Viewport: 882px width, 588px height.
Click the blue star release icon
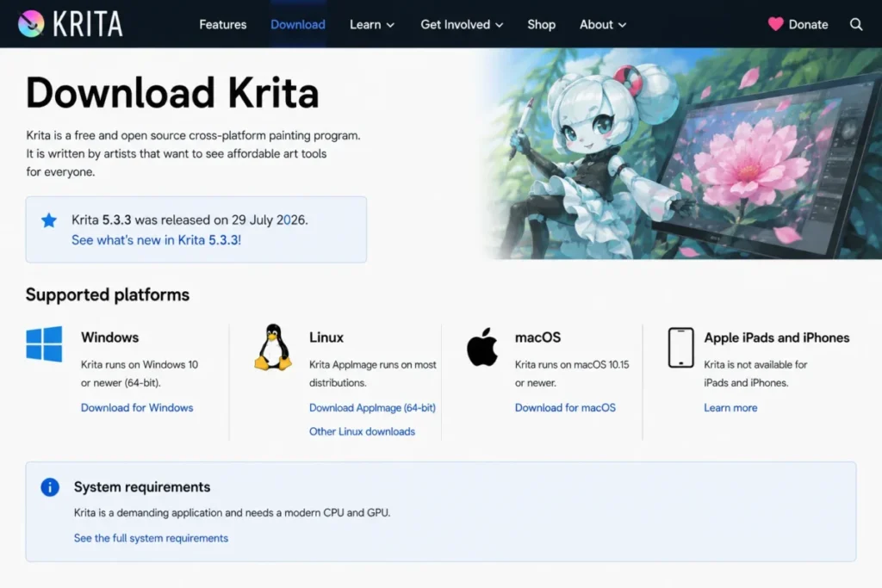[49, 220]
